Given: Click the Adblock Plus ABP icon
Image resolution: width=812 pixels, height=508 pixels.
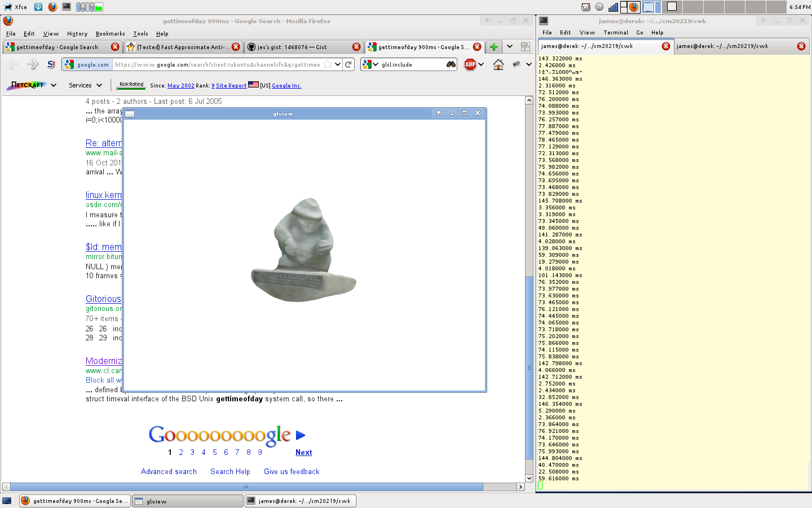Looking at the screenshot, I should (x=470, y=64).
